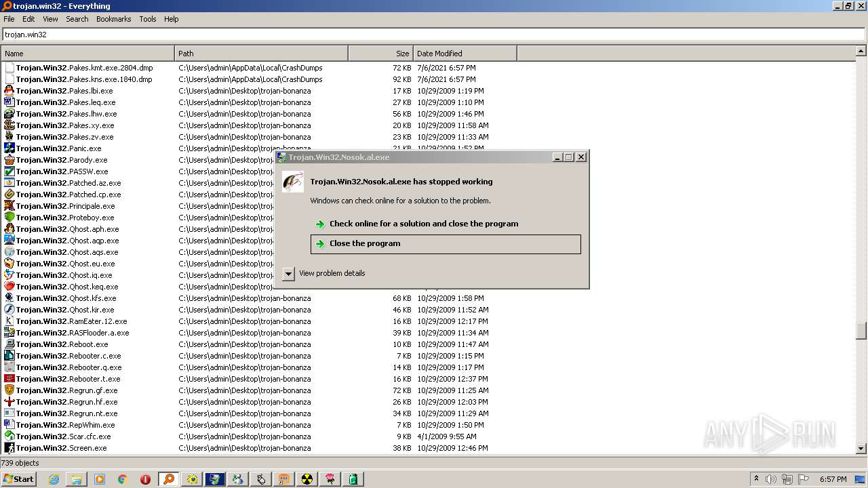The width and height of the screenshot is (868, 488).
Task: Click icon of Trojan.Win32.Qhost.keq.exe
Action: 9,287
